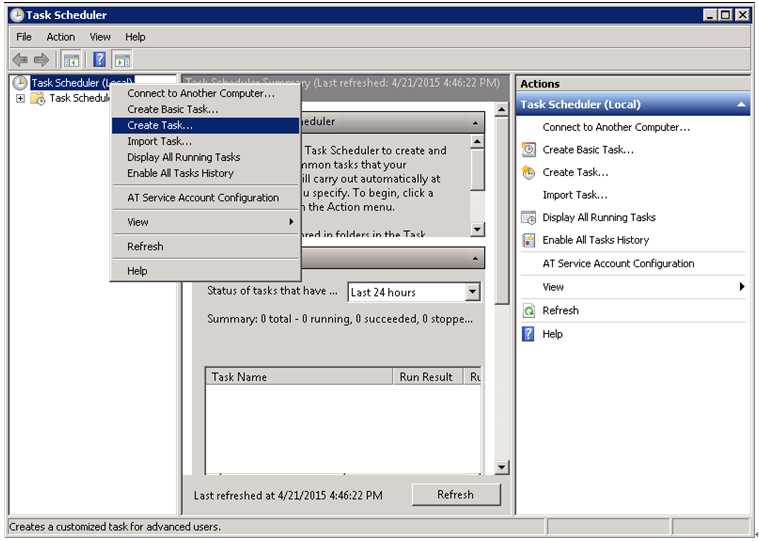Click the Forward arrow toolbar icon

(x=42, y=60)
